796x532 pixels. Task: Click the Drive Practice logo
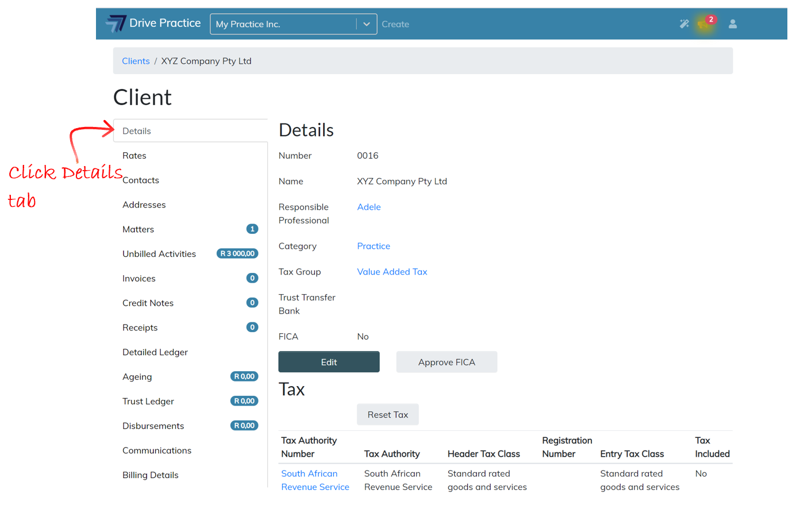[x=153, y=24]
